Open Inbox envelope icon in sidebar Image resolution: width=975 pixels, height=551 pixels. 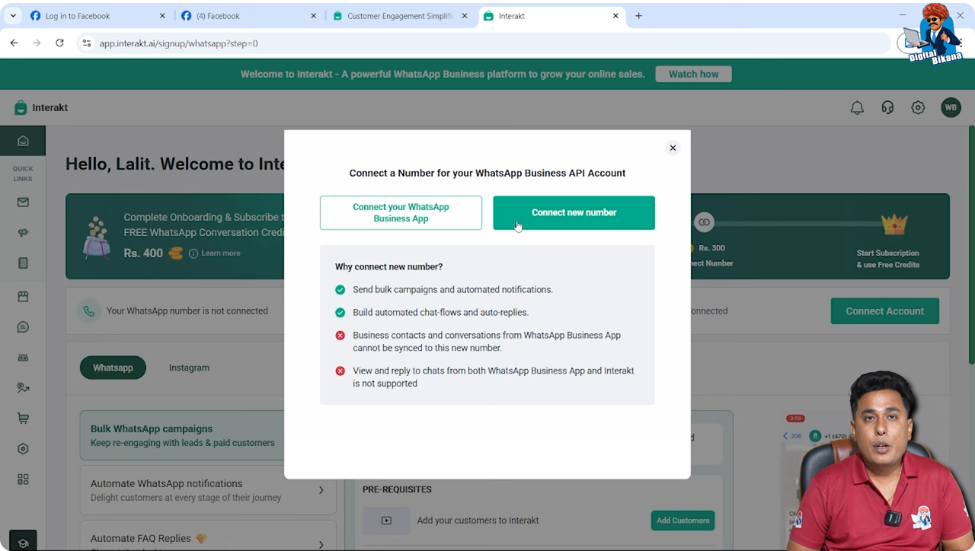23,202
